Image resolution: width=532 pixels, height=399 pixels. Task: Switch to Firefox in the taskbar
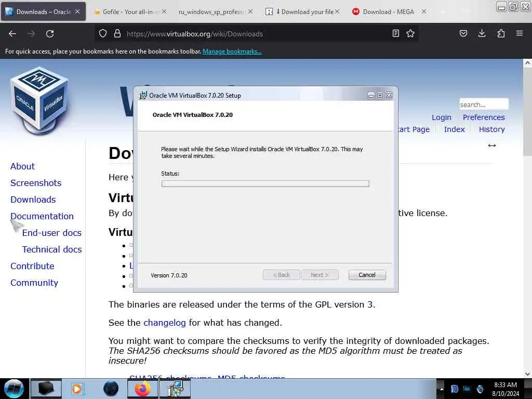[x=143, y=389]
